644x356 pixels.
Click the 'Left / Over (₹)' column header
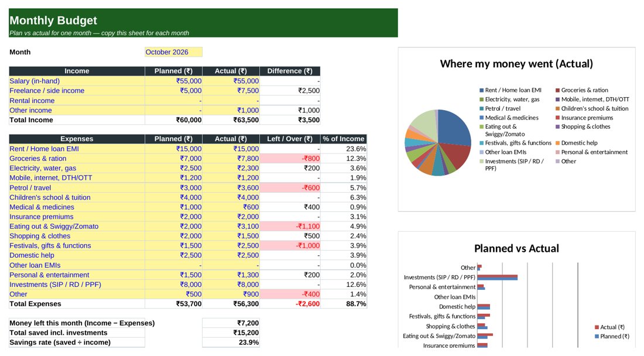coord(290,139)
